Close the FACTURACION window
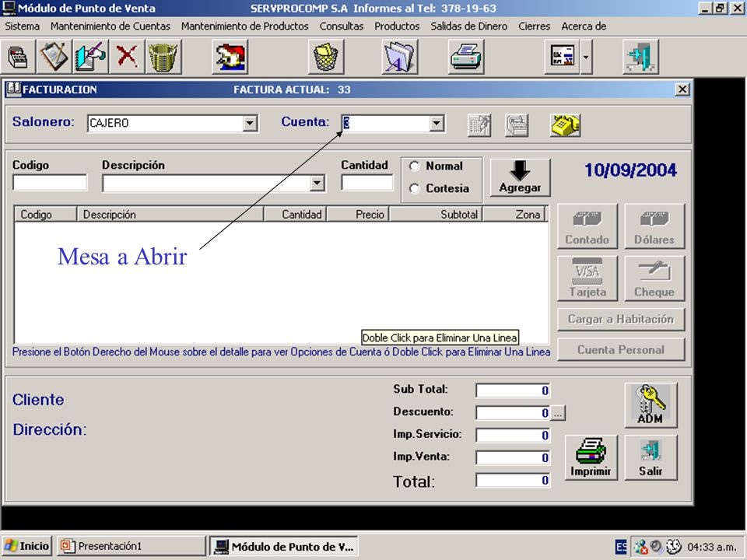Screen dimensions: 747x560 click(682, 89)
